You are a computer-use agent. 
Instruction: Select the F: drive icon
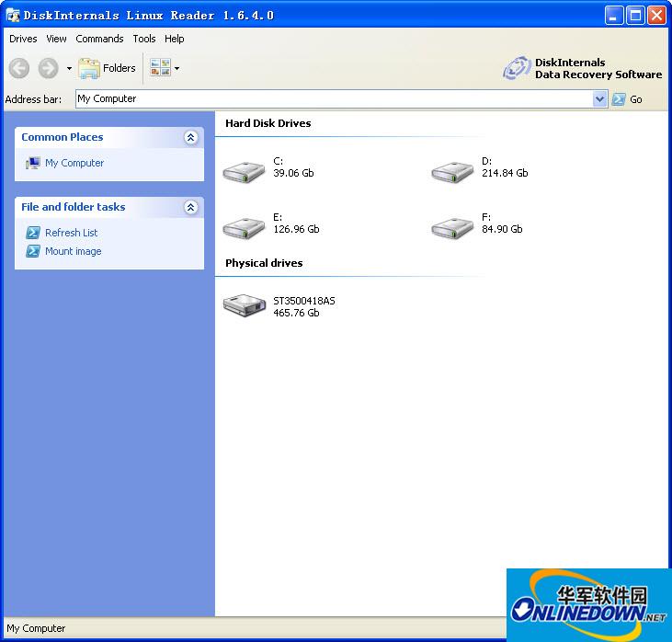452,228
